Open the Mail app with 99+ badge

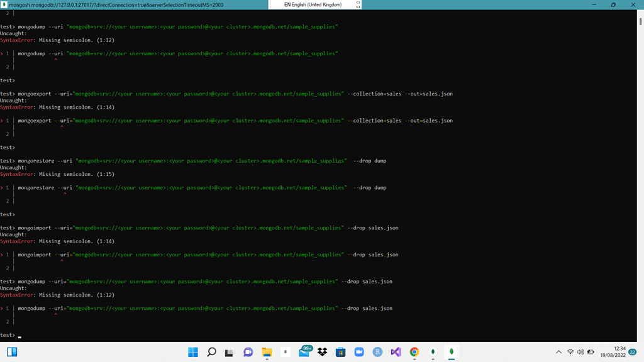[304, 352]
